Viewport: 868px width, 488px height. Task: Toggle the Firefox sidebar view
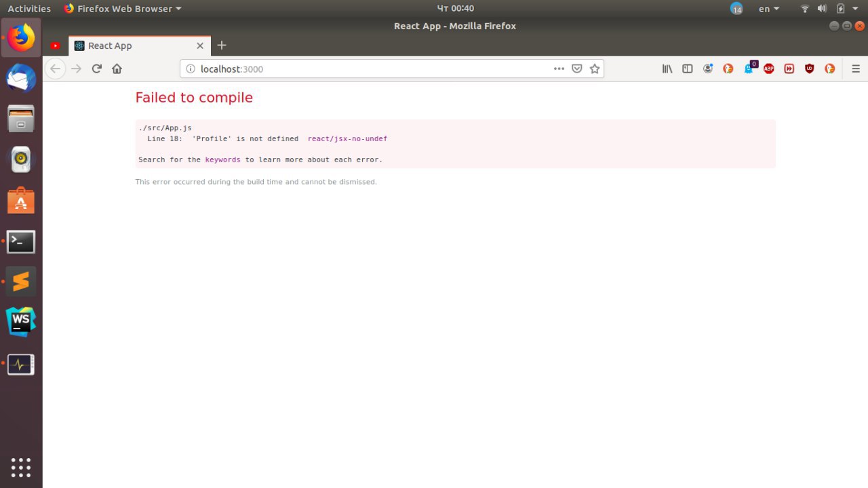[x=688, y=69]
